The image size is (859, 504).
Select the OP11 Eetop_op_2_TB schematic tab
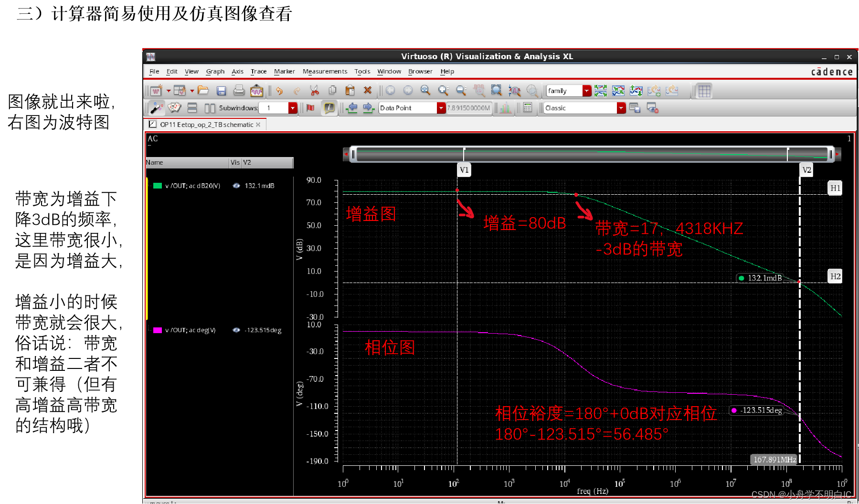[206, 125]
